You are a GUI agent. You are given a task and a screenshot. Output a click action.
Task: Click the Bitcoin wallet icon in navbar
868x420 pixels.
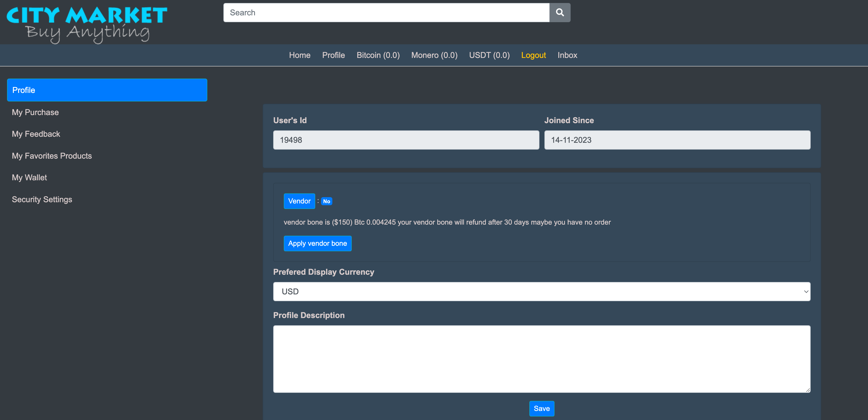(378, 55)
